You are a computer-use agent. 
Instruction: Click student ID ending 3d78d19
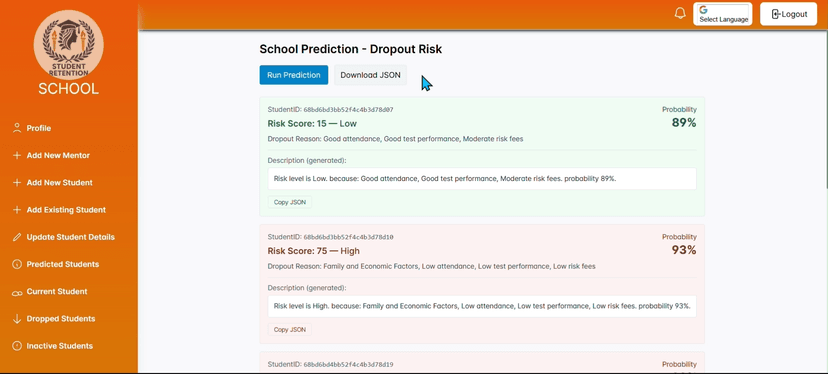point(348,364)
